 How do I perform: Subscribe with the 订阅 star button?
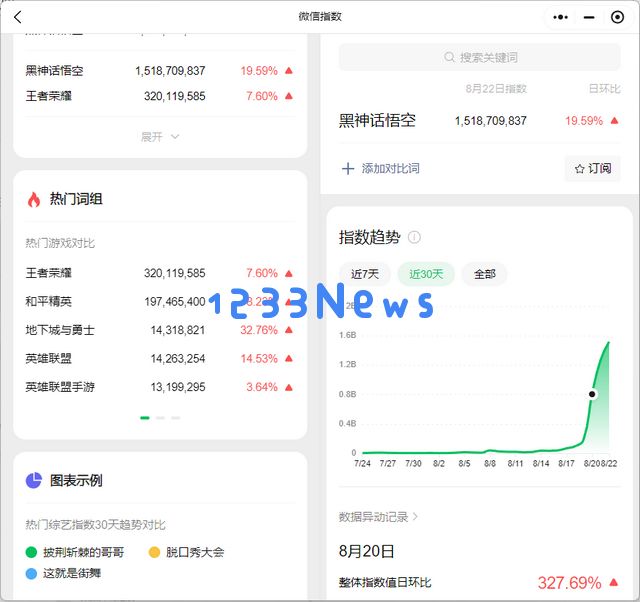coord(593,169)
